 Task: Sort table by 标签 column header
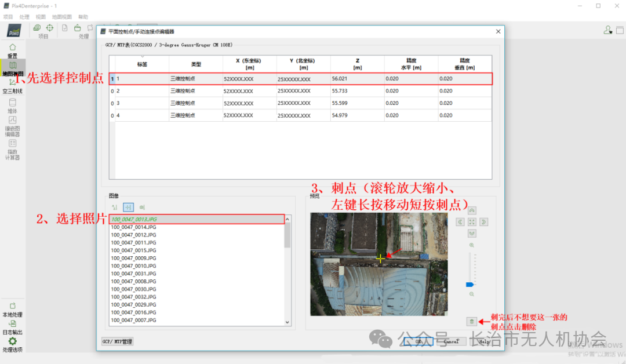click(142, 64)
